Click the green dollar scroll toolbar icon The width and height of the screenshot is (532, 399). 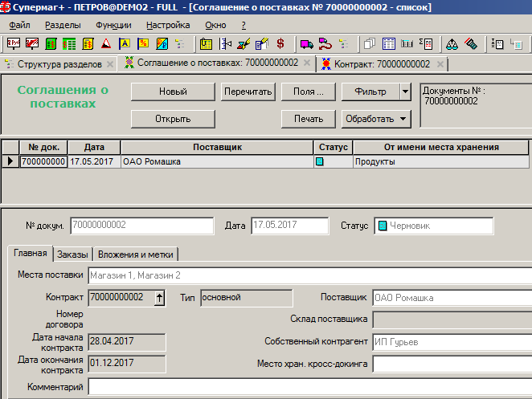51,44
